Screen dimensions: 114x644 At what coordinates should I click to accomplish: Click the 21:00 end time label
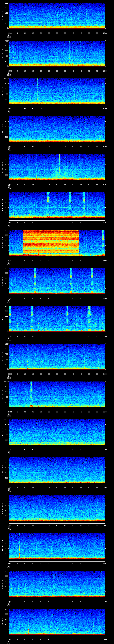(x=105, y=260)
